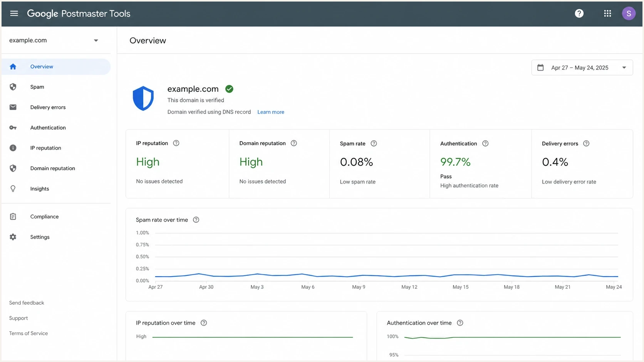
Task: Click the green verified checkmark badge
Action: pos(229,89)
